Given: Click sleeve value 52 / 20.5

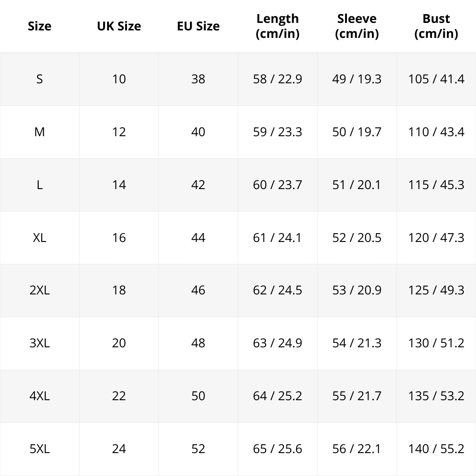Looking at the screenshot, I should tap(357, 238).
